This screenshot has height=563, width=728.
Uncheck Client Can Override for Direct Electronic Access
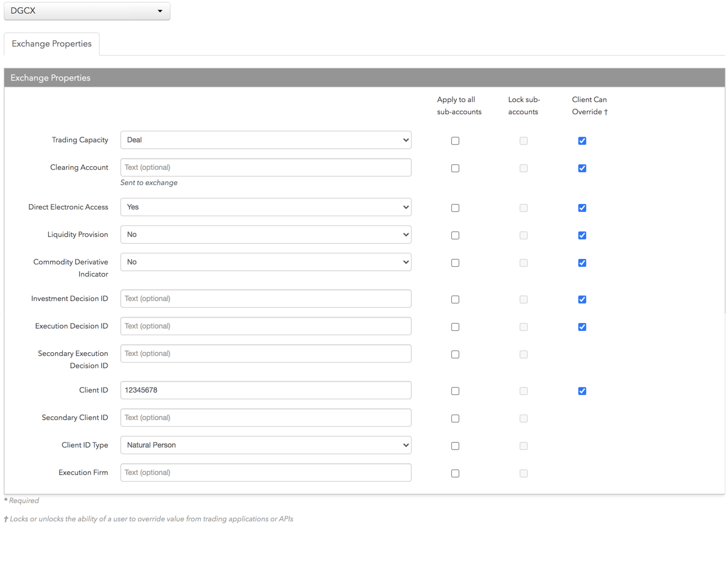(x=582, y=208)
